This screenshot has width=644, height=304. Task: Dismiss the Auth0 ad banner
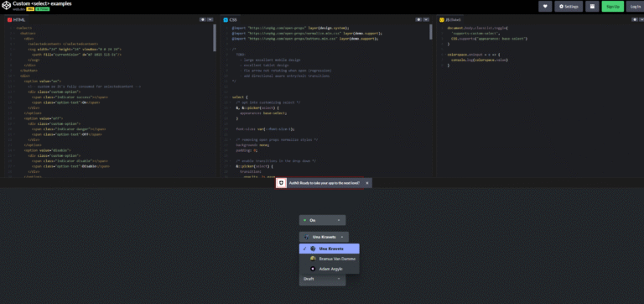tap(367, 182)
